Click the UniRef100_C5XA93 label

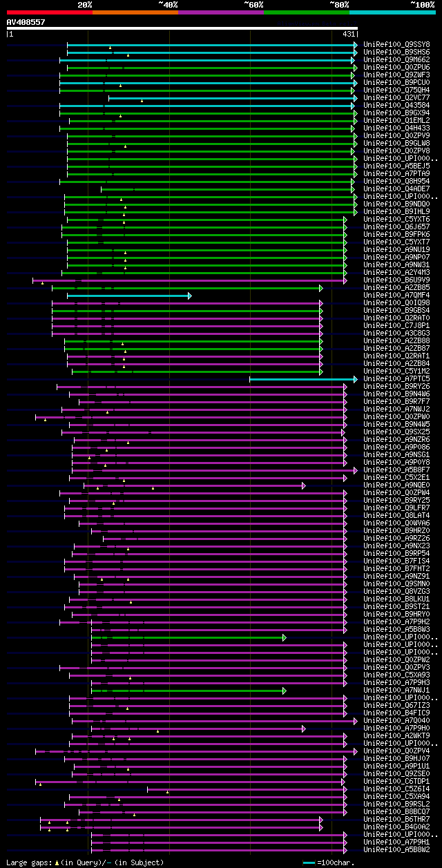(396, 675)
